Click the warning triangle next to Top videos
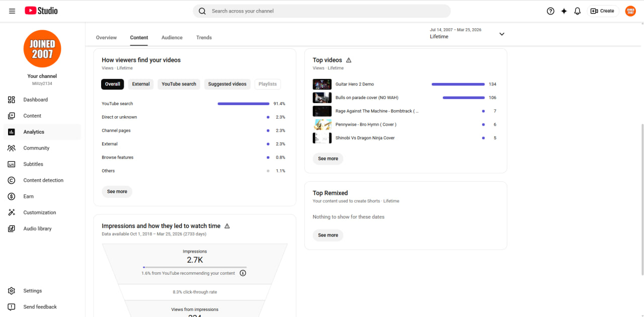Viewport: 644px width, 317px height. coord(349,60)
